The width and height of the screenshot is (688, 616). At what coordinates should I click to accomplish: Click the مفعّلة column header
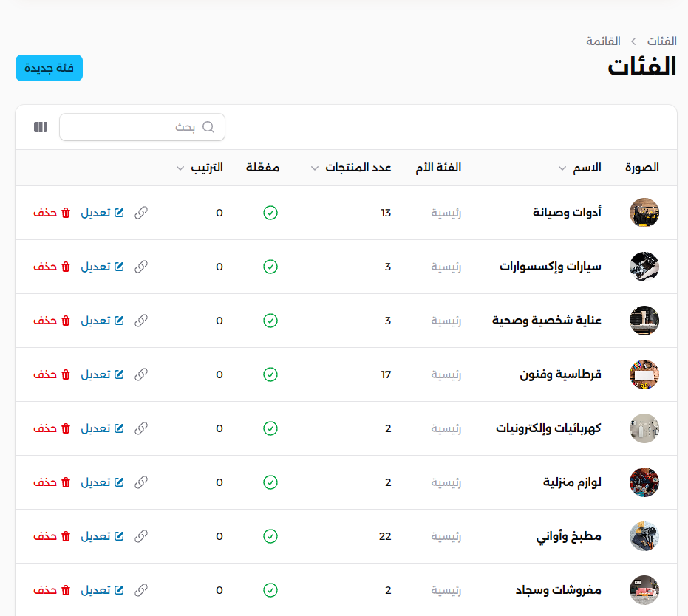(262, 168)
